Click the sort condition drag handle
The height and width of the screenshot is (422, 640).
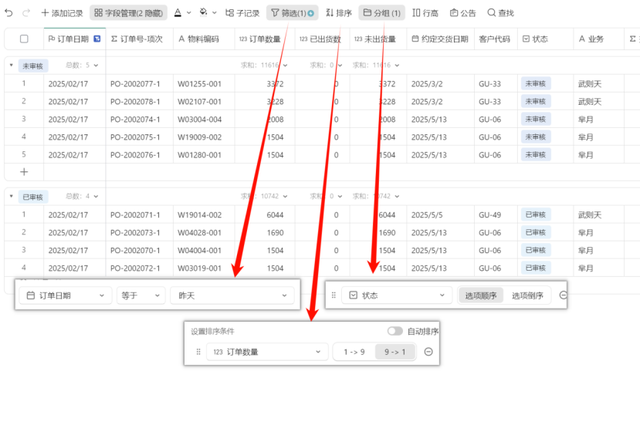(198, 352)
